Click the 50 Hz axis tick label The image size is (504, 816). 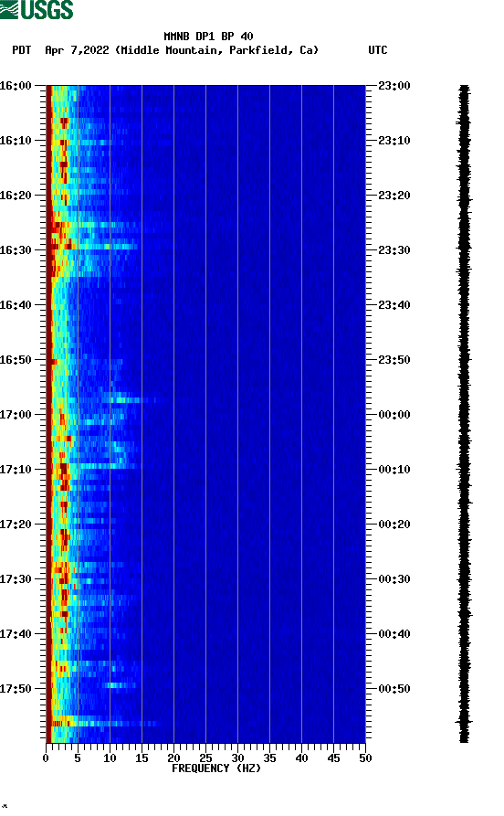tap(365, 758)
